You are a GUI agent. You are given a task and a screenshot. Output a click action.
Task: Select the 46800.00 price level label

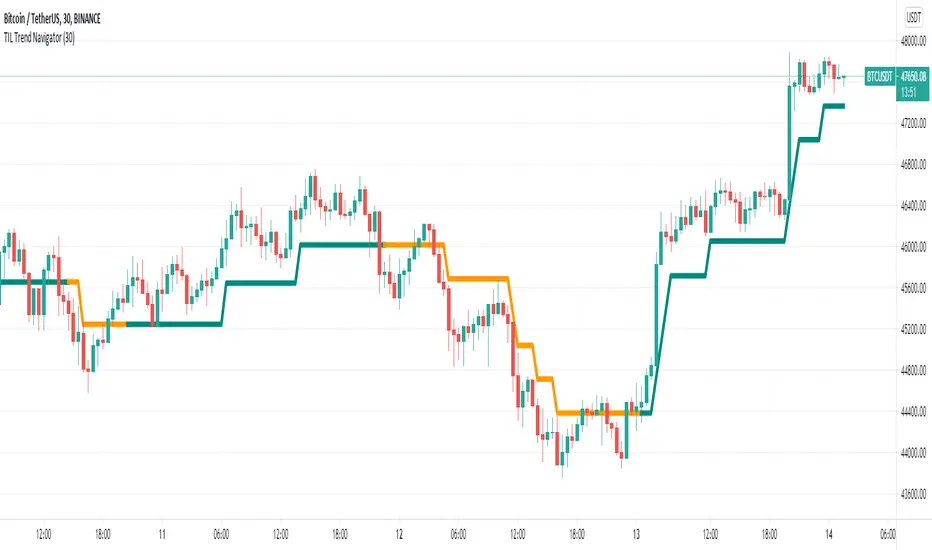coord(911,165)
